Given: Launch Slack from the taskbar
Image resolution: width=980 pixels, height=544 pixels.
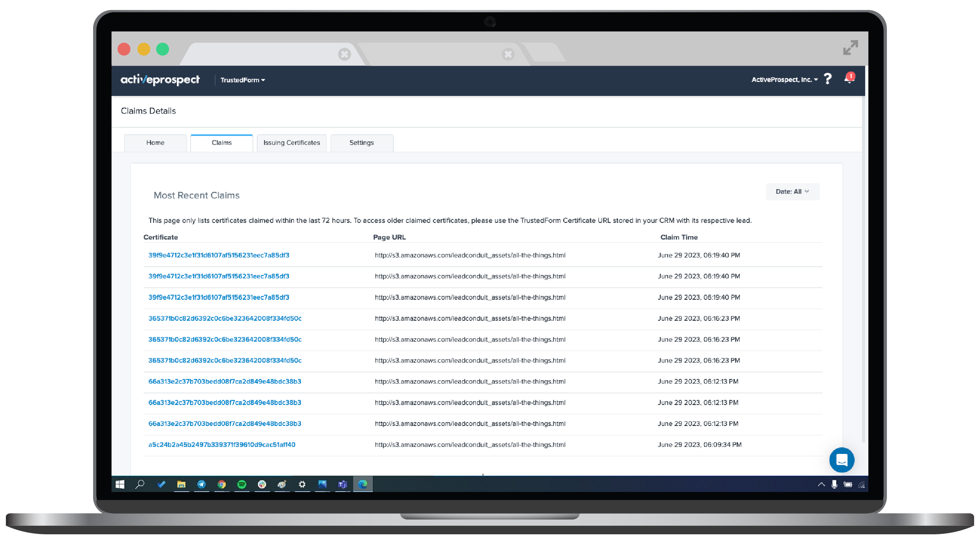Looking at the screenshot, I should pyautogui.click(x=262, y=484).
